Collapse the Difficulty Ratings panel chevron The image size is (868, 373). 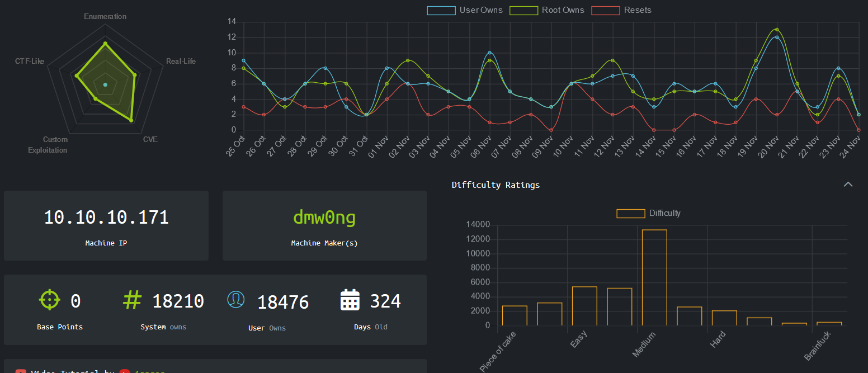coord(848,185)
